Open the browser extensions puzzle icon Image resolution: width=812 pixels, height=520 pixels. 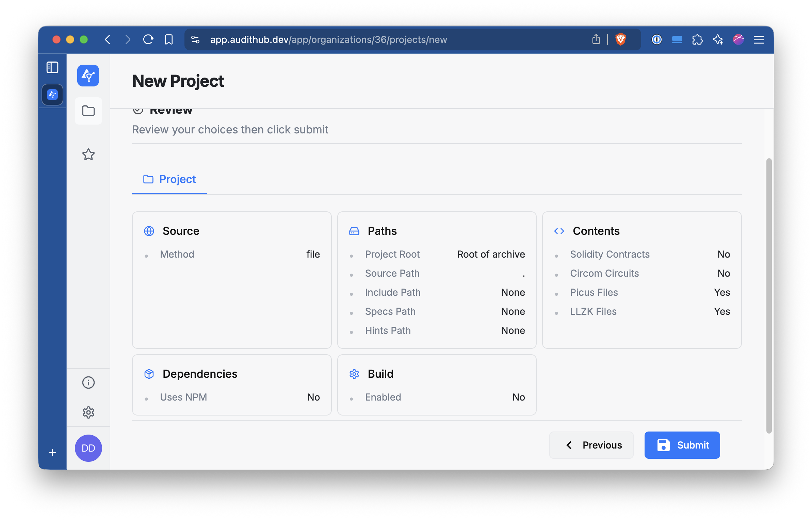click(697, 39)
